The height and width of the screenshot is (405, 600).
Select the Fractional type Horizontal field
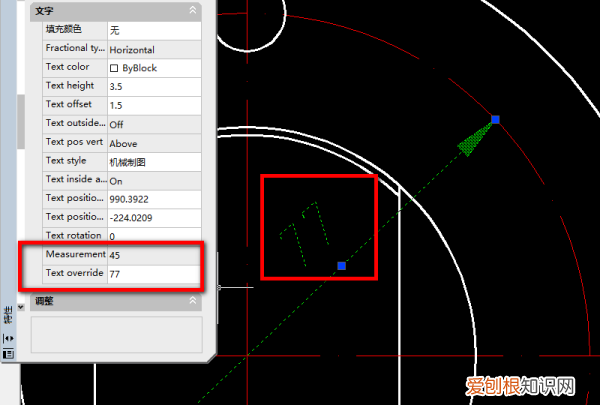tap(153, 49)
